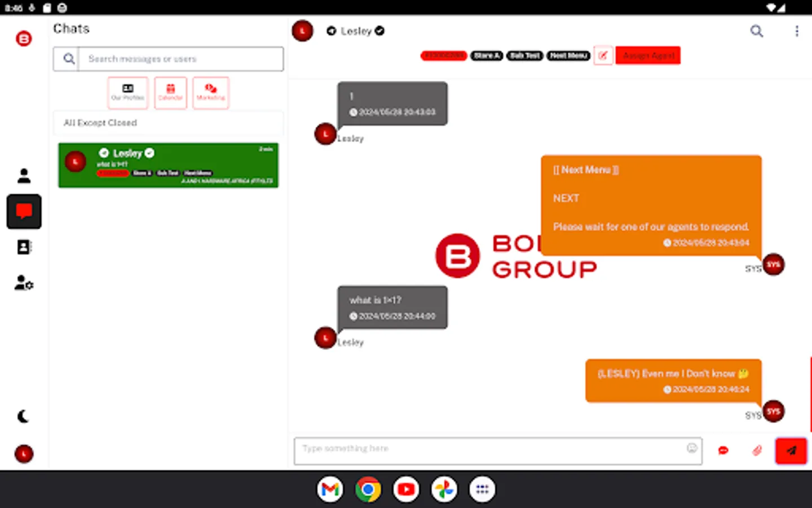Open the Calendar icon
This screenshot has height=508, width=812.
click(x=170, y=93)
